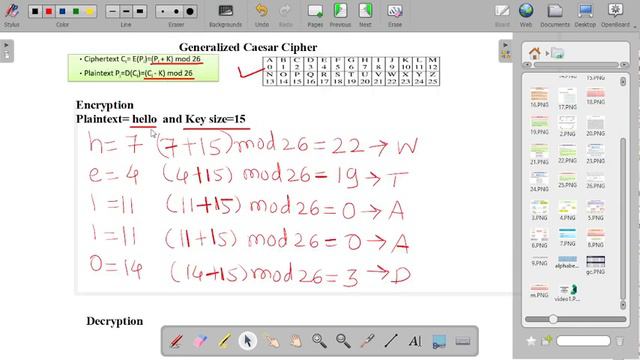This screenshot has width=640, height=360.
Task: Select the red pen color
Action: coord(49,11)
